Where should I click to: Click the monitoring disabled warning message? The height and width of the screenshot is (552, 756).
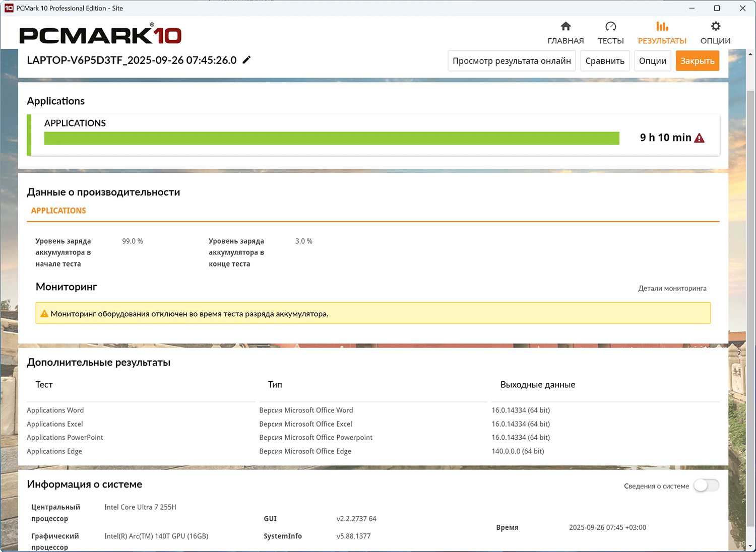point(373,313)
